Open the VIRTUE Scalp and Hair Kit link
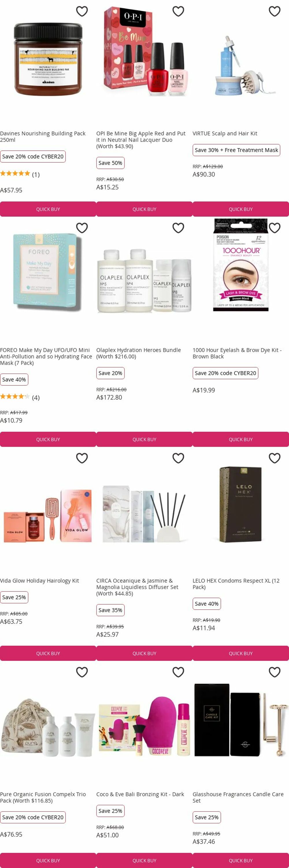 [x=225, y=133]
